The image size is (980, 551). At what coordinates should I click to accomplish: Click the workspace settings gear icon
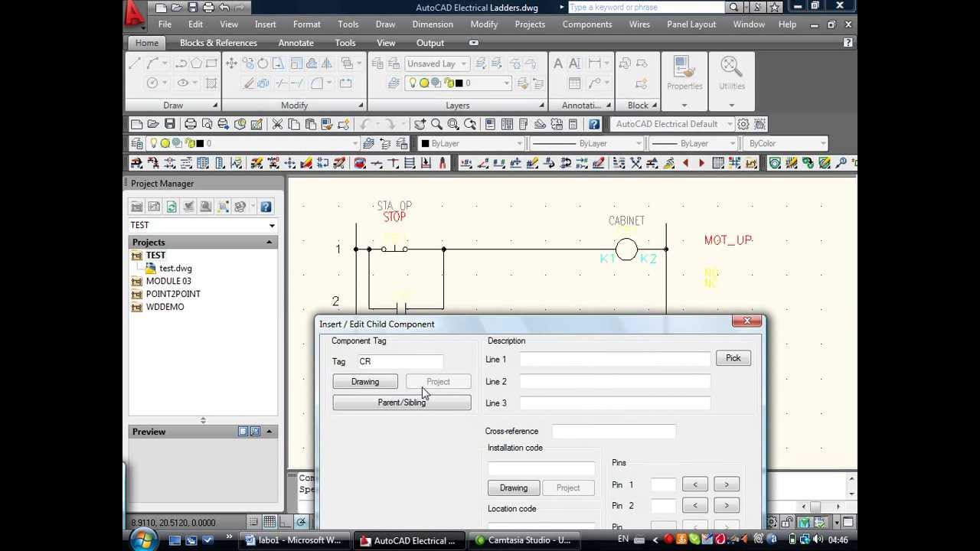pyautogui.click(x=744, y=124)
